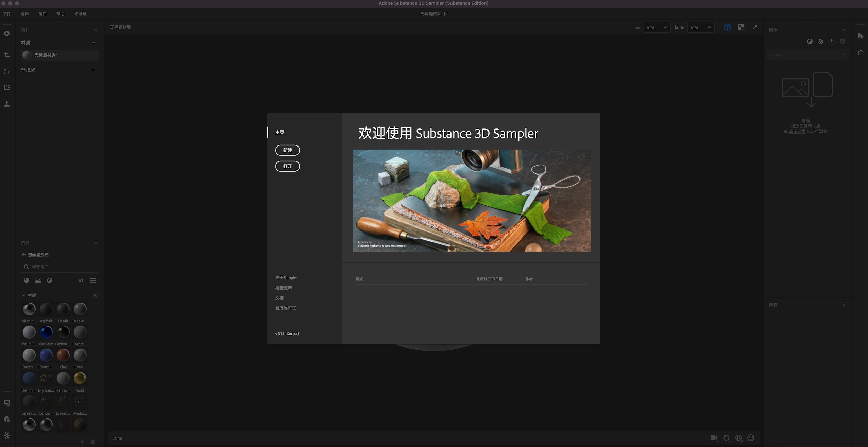The image size is (868, 447).
Task: Open the 编辑 menu
Action: pos(24,14)
